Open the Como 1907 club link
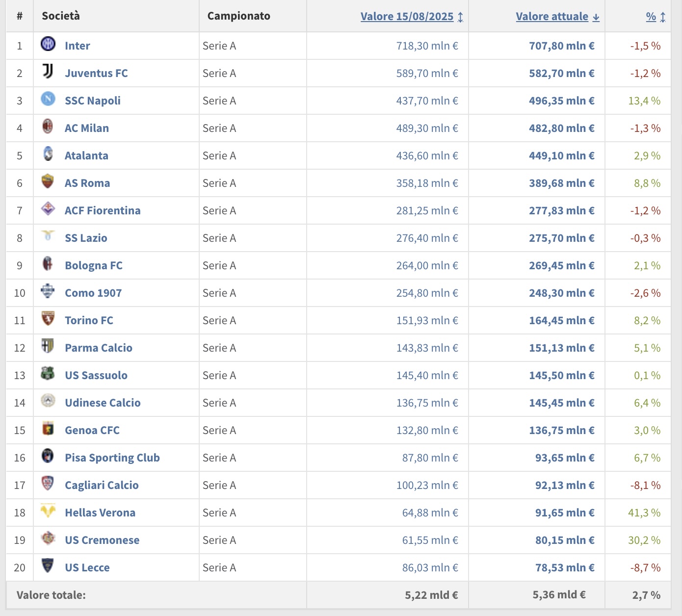 point(93,293)
